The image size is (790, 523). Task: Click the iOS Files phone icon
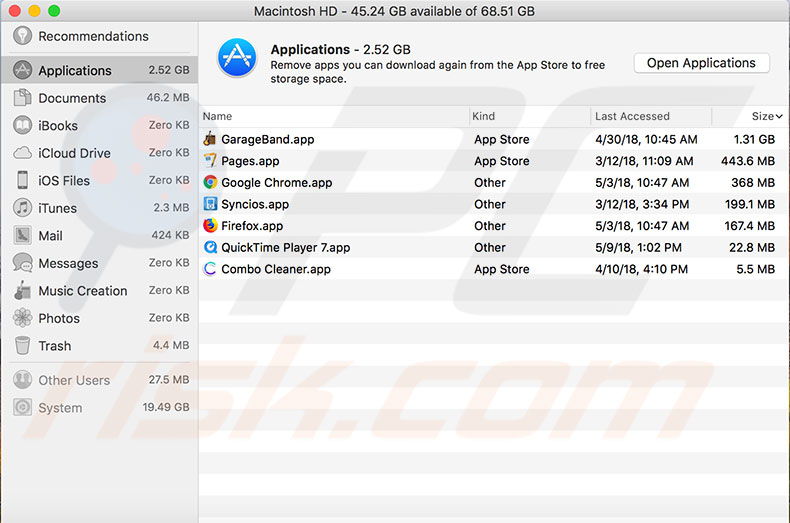click(22, 180)
